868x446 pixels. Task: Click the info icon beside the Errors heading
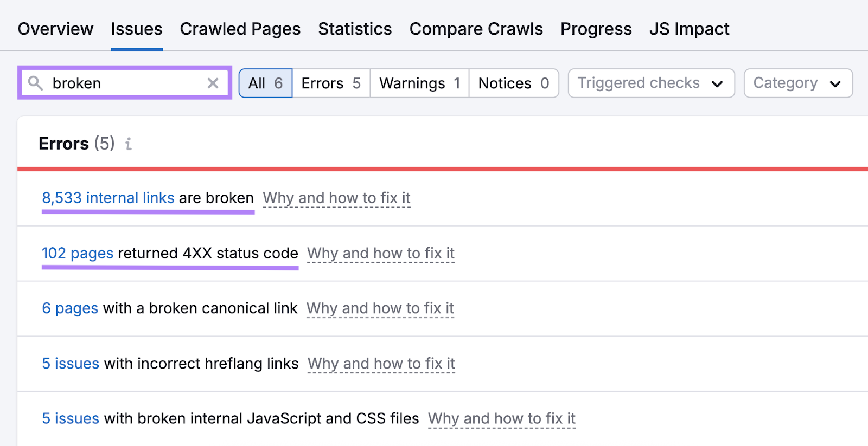click(128, 144)
